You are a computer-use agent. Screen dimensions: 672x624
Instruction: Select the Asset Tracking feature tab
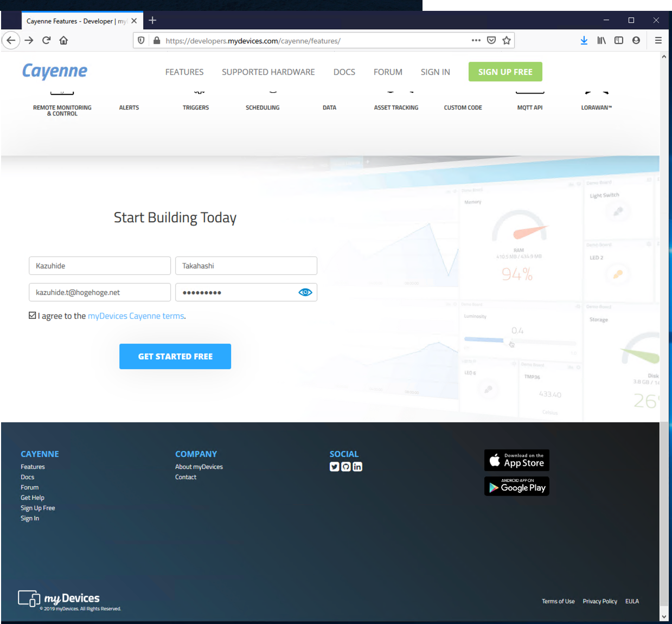(x=396, y=108)
